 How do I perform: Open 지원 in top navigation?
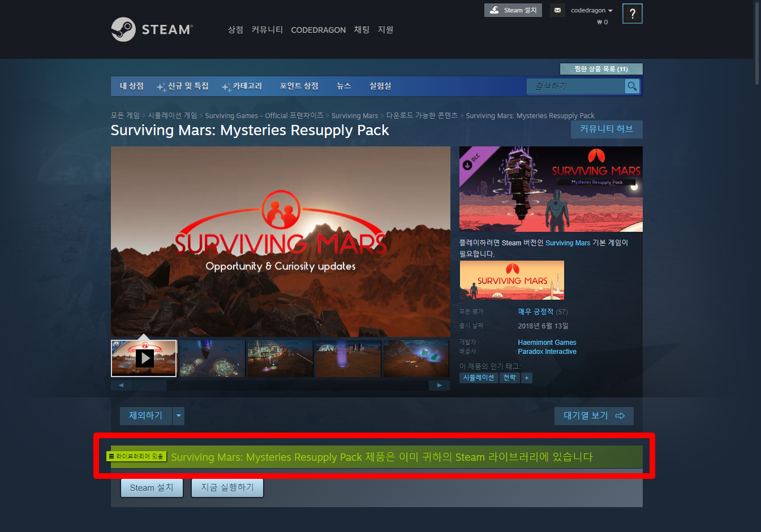[x=385, y=29]
